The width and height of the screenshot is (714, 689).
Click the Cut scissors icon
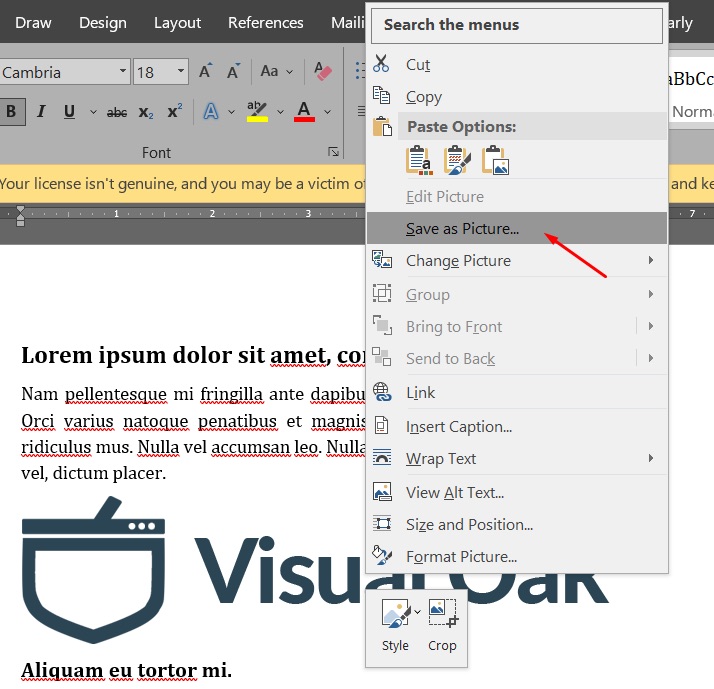[381, 64]
